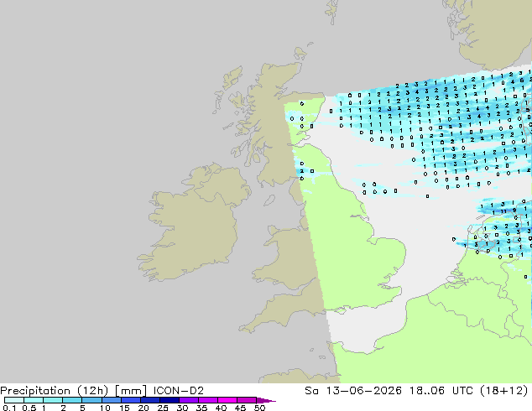The image size is (532, 411).
Task: Click the 40–45 mm magenta legend swatch
Action: [227, 400]
